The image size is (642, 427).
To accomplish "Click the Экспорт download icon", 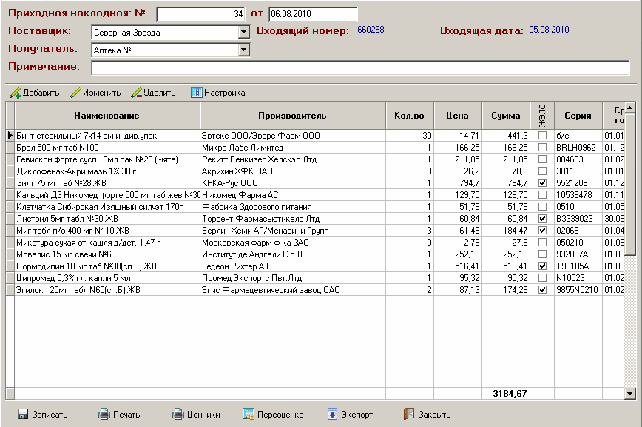I will pyautogui.click(x=332, y=414).
